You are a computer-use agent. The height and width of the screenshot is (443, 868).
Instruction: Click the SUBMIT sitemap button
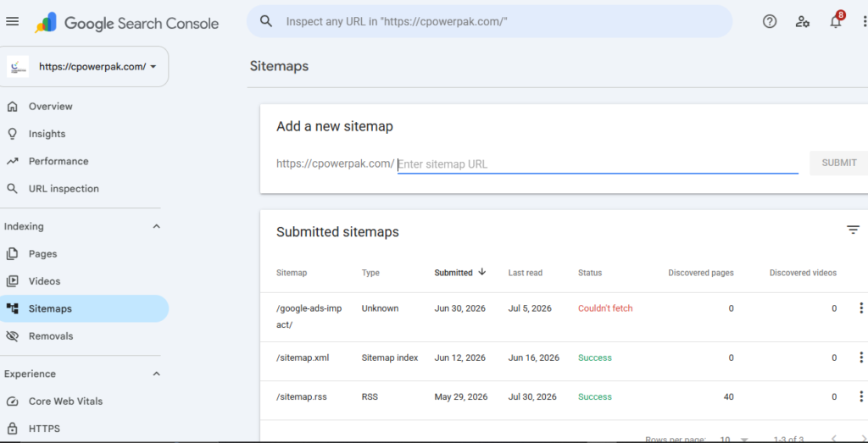tap(838, 163)
